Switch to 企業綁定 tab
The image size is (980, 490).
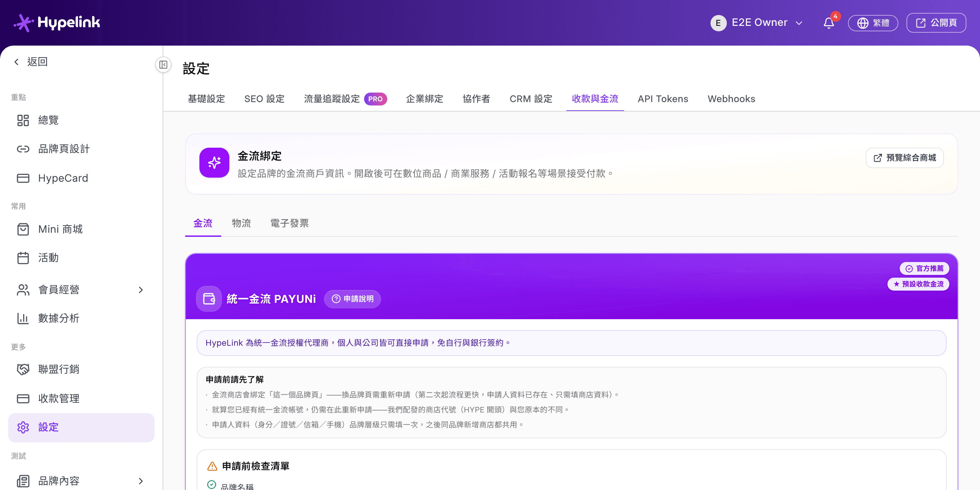[x=425, y=99]
